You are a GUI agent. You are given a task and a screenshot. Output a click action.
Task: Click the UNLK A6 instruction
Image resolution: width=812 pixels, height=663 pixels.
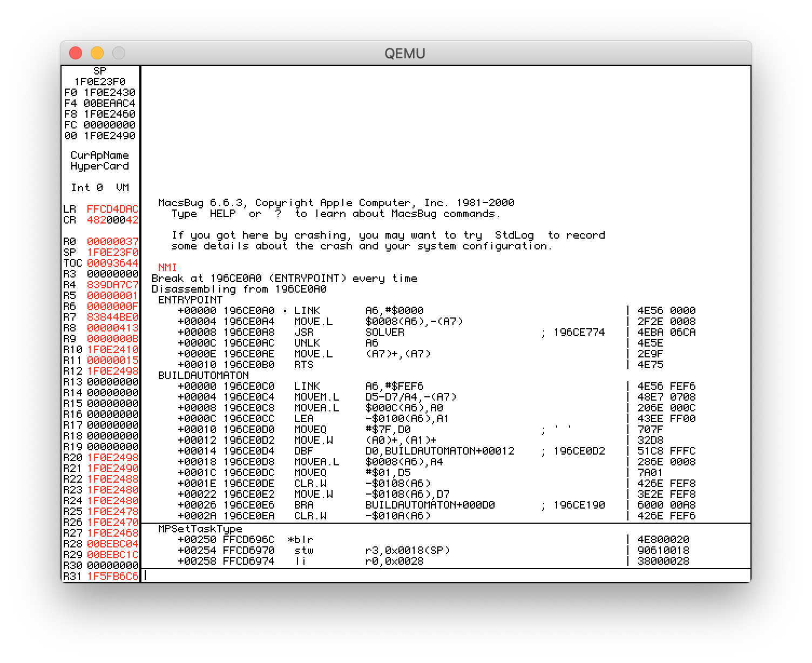[x=336, y=343]
